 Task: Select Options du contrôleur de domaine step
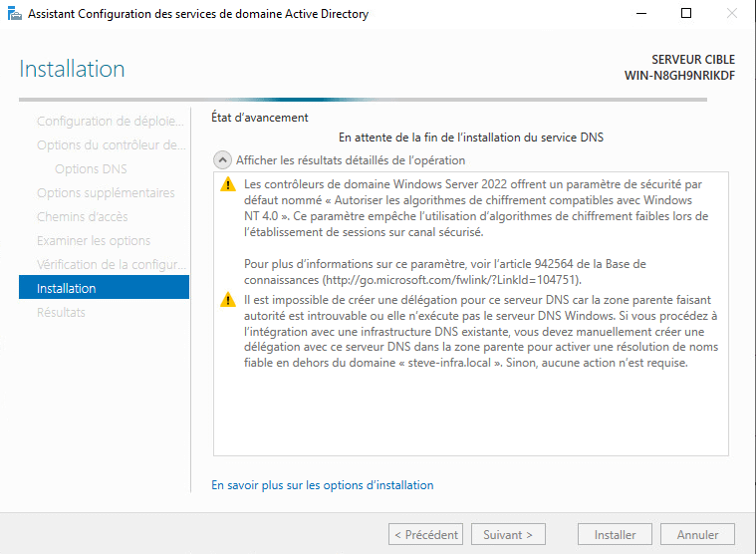(x=110, y=144)
